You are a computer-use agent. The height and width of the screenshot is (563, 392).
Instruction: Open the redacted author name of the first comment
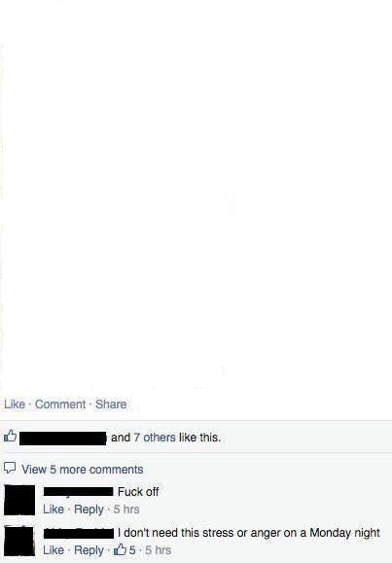pos(79,492)
